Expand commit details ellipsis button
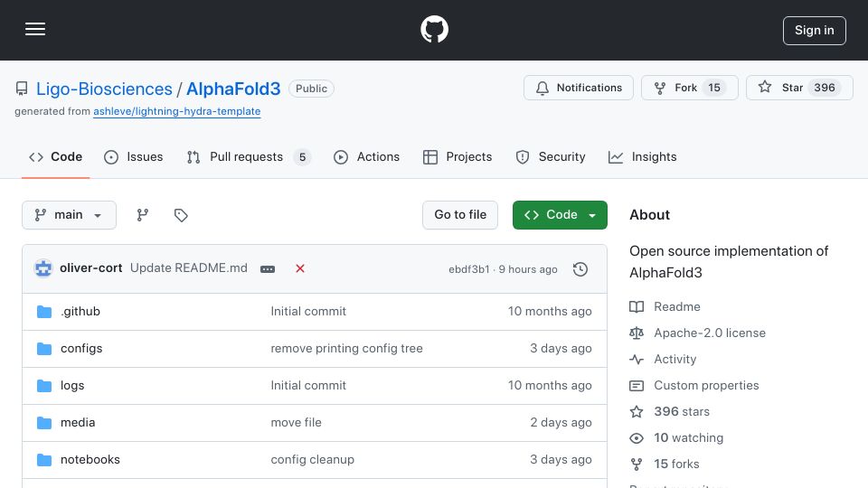This screenshot has width=868, height=488. 268,269
